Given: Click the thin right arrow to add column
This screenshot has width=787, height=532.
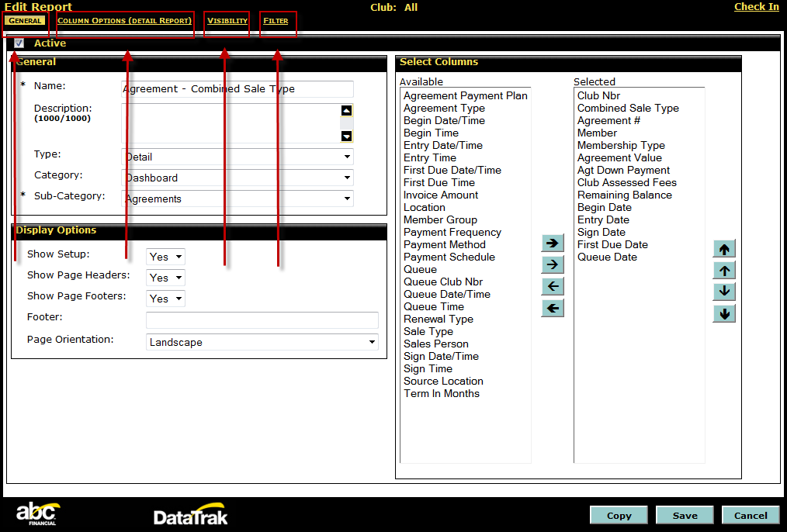Looking at the screenshot, I should click(552, 265).
